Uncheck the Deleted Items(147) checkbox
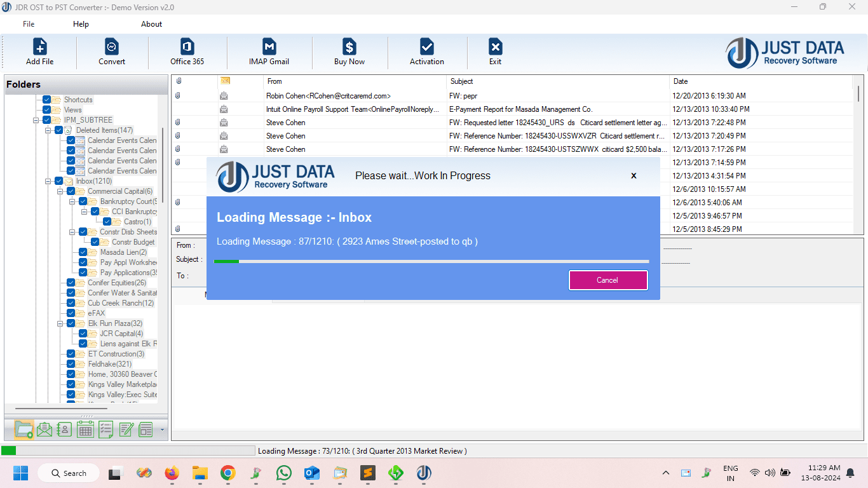 (x=59, y=130)
